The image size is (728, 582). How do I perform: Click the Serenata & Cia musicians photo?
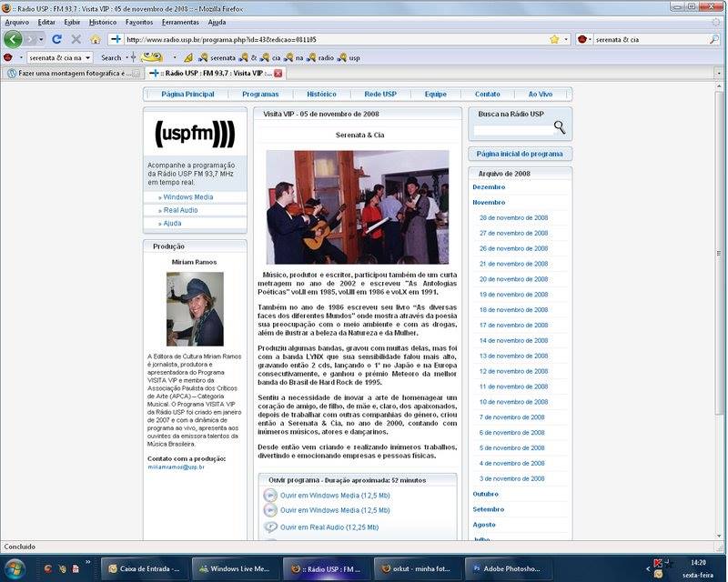point(358,207)
